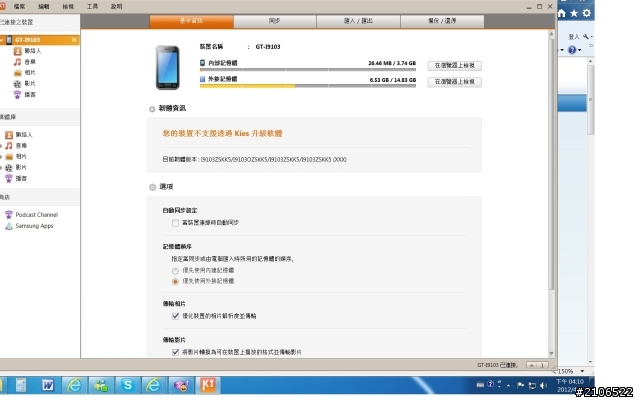Viewport: 640px width, 400px height.
Task: Select 優先使用內建記憶體 radio button
Action: [175, 271]
